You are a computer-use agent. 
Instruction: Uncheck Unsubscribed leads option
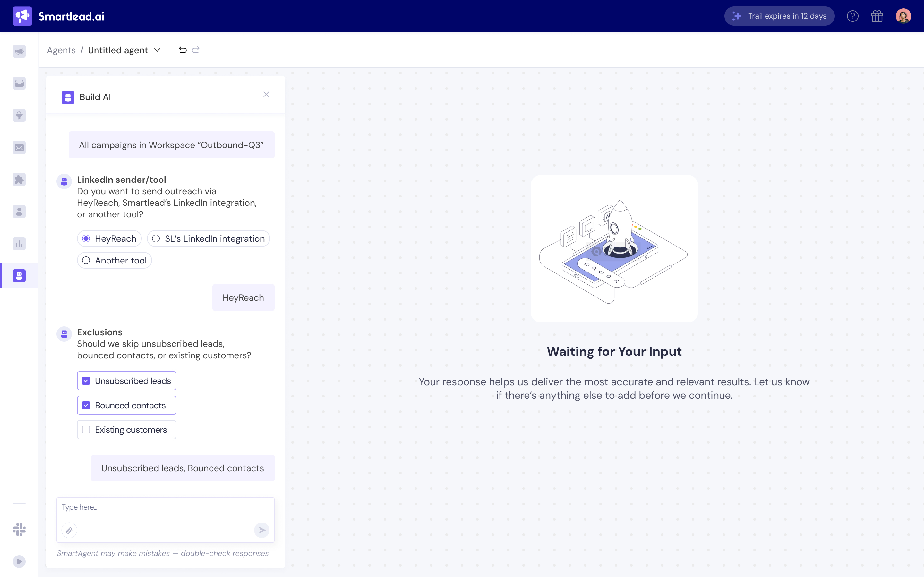tap(86, 381)
